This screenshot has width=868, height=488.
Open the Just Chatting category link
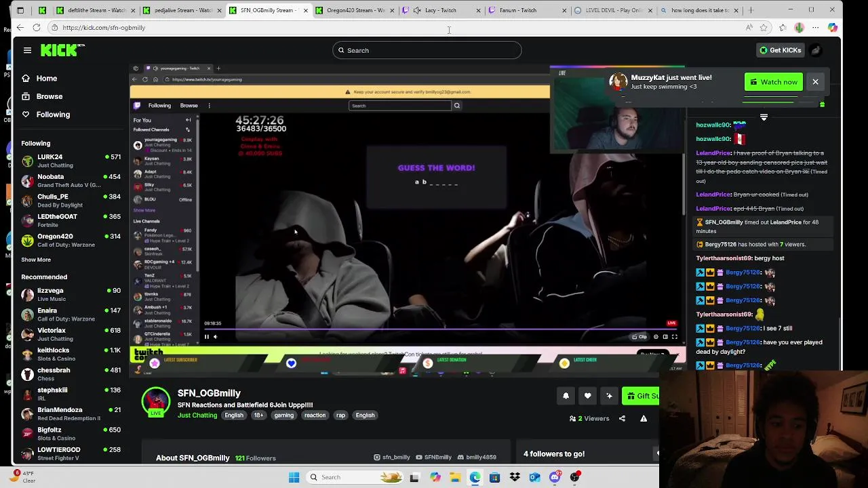coord(197,415)
